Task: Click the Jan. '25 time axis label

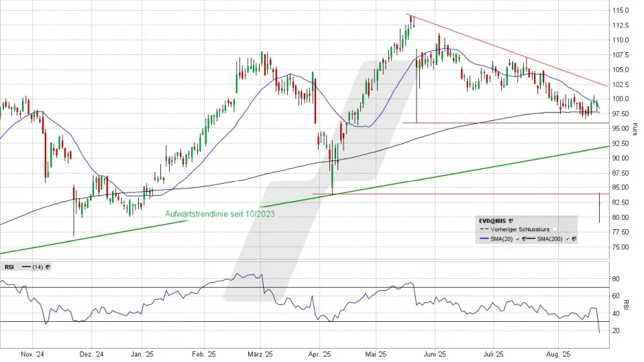Action: coord(142,354)
